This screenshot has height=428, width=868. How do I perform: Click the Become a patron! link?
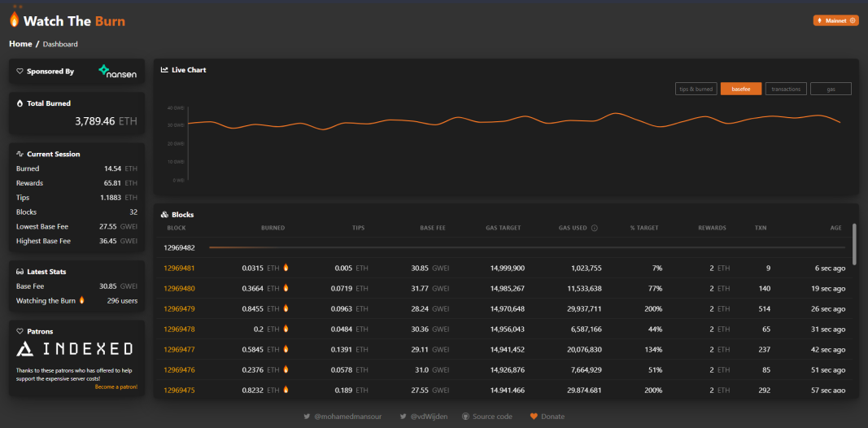coord(116,387)
